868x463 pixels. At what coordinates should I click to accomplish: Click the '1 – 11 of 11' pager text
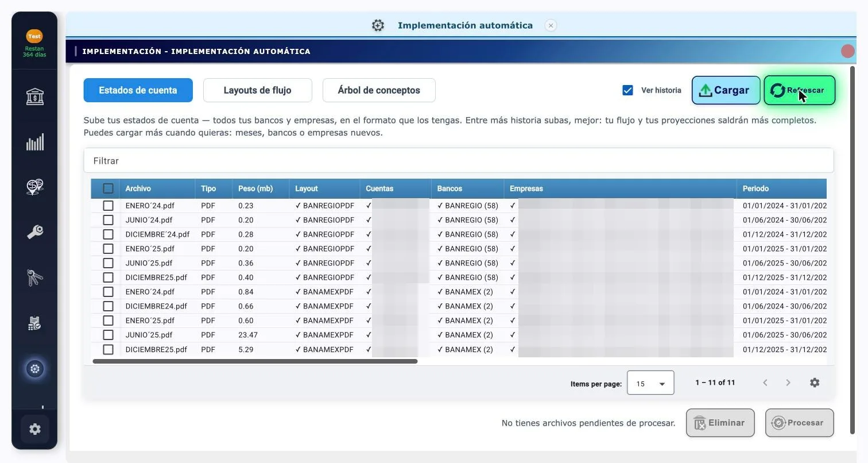[715, 383]
